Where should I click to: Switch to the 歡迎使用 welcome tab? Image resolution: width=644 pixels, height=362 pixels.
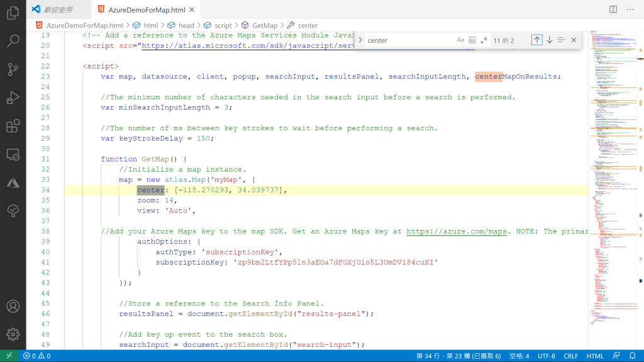[58, 9]
